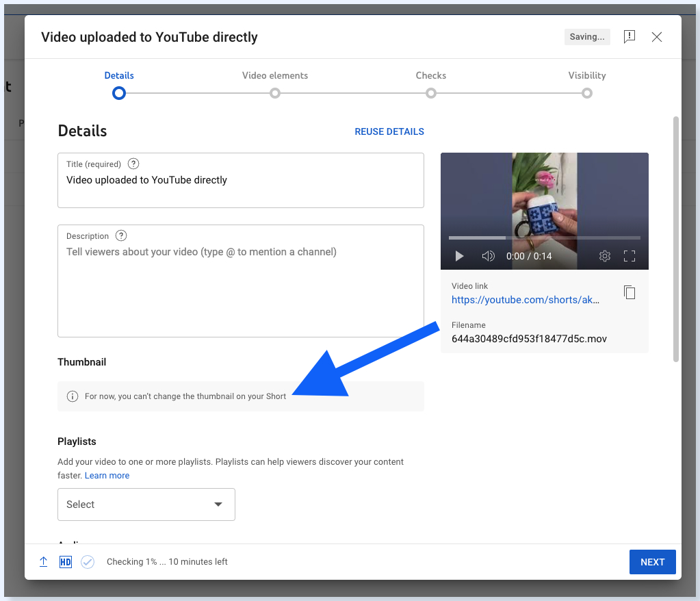Click the NEXT button
This screenshot has height=601, width=700.
pyautogui.click(x=652, y=562)
